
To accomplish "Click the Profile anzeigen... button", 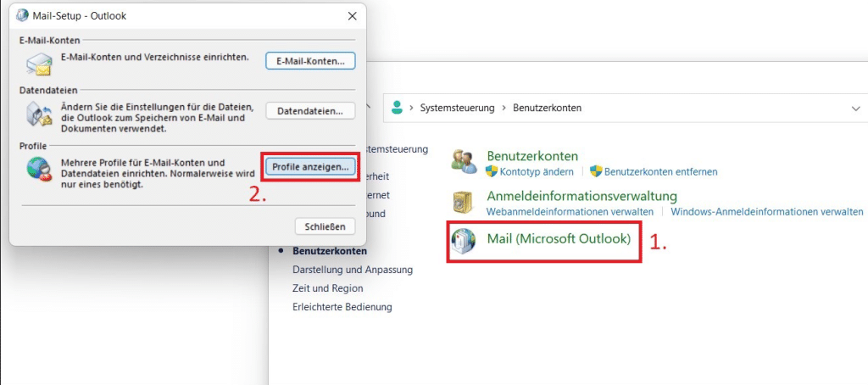I will [x=310, y=167].
